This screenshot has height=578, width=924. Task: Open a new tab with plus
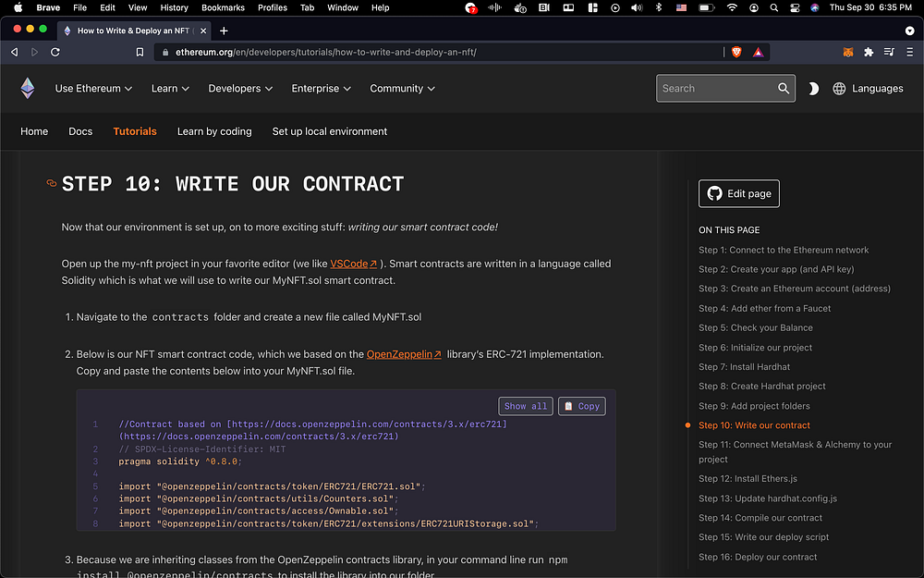[224, 31]
